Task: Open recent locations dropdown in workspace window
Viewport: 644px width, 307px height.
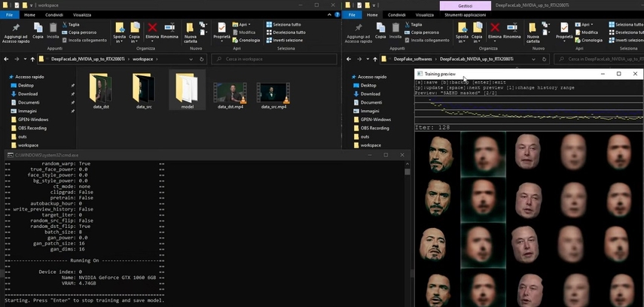Action: [x=25, y=59]
